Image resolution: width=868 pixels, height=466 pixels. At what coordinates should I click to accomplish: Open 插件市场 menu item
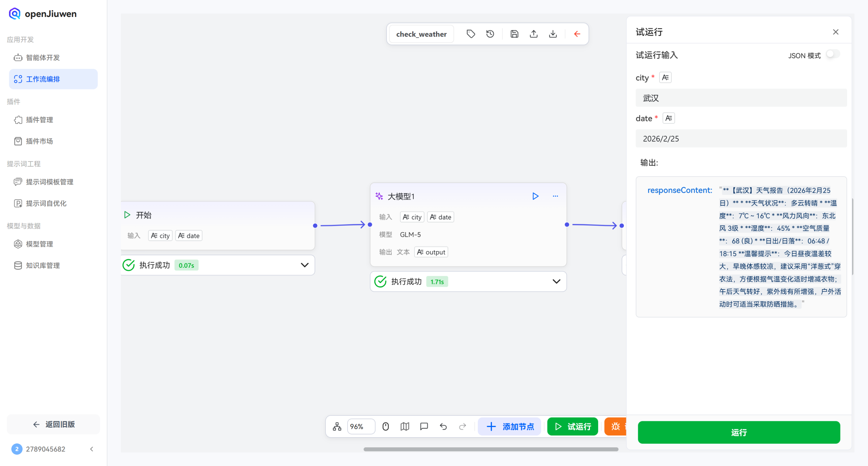[x=39, y=141]
